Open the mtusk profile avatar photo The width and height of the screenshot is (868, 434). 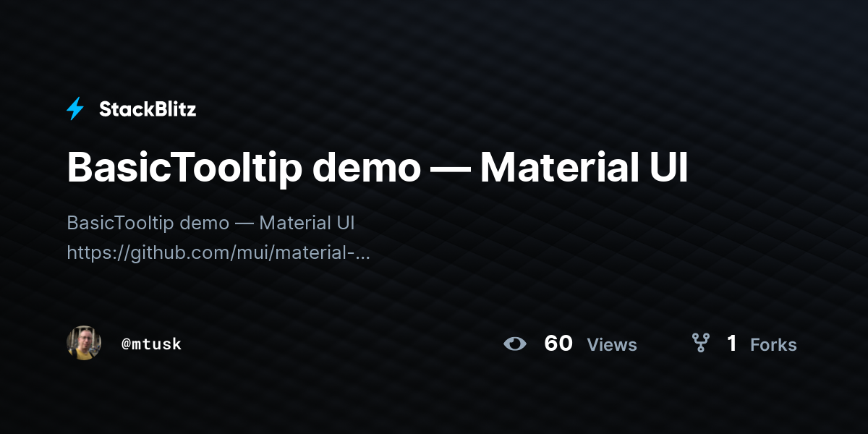(x=84, y=343)
